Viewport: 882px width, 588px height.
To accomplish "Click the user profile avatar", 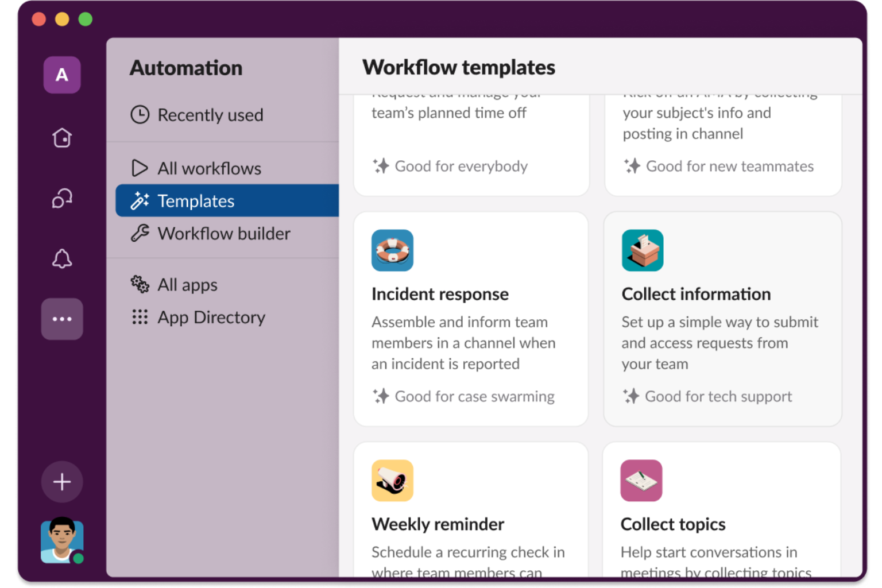I will pyautogui.click(x=62, y=541).
